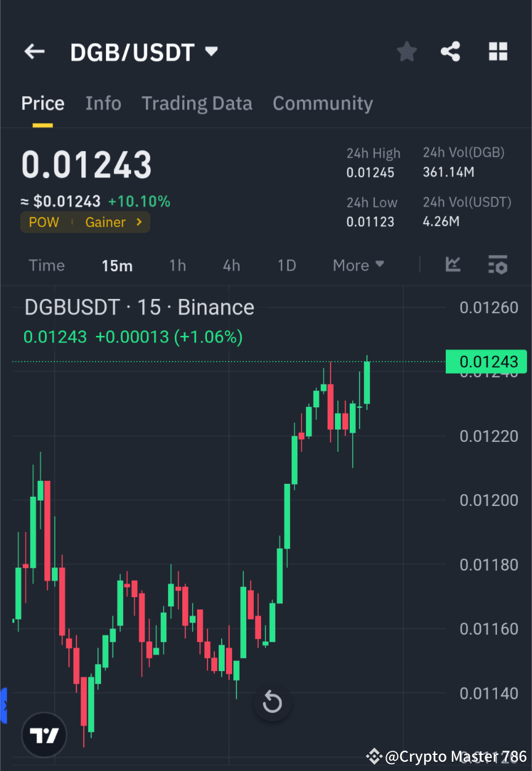Tap the POW tag button
The image size is (532, 771).
[x=44, y=222]
